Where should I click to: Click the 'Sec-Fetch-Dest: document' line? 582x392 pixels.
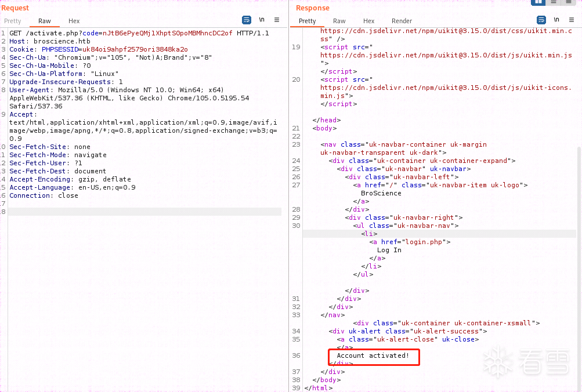(57, 171)
